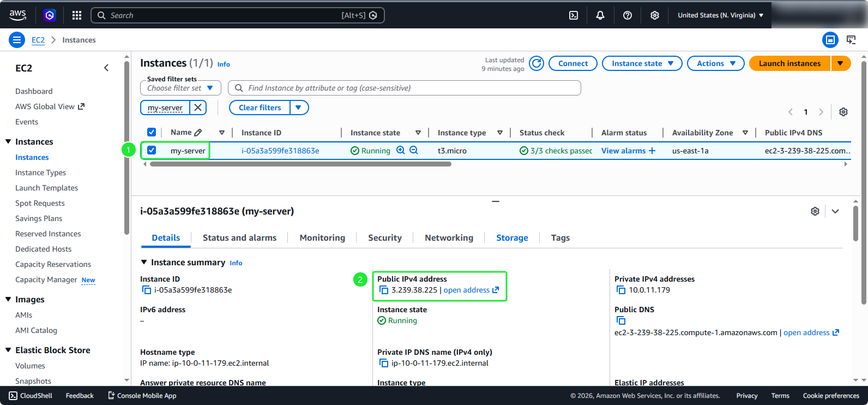Copy the Private IPv4 address 10.0.11.179

[621, 290]
